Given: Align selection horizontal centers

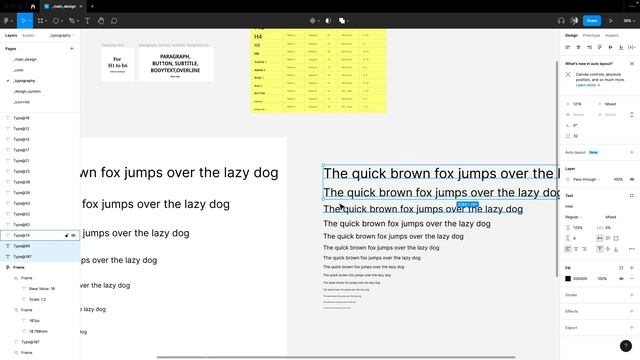Looking at the screenshot, I should [578, 47].
